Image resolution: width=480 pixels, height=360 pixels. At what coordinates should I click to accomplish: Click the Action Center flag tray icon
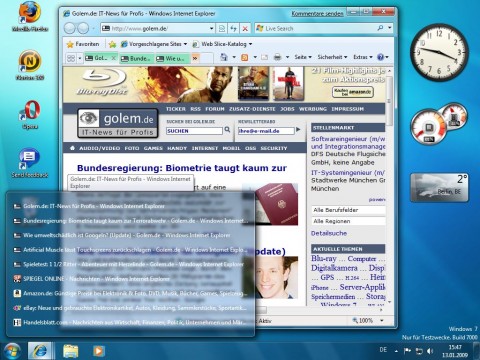[407, 351]
